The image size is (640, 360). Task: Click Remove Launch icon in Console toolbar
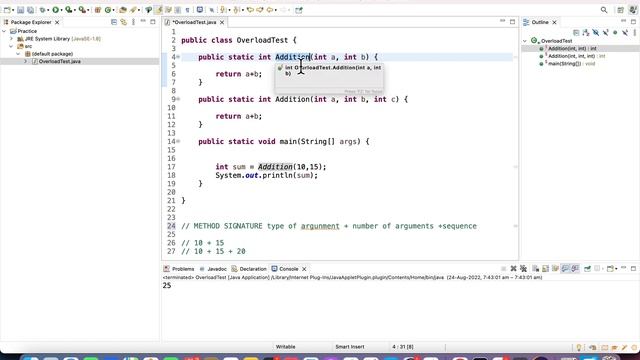(513, 269)
